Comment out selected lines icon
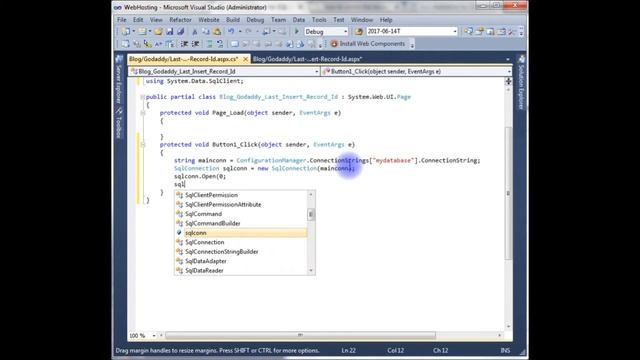Screen dimensions: 640x360 (x=209, y=44)
